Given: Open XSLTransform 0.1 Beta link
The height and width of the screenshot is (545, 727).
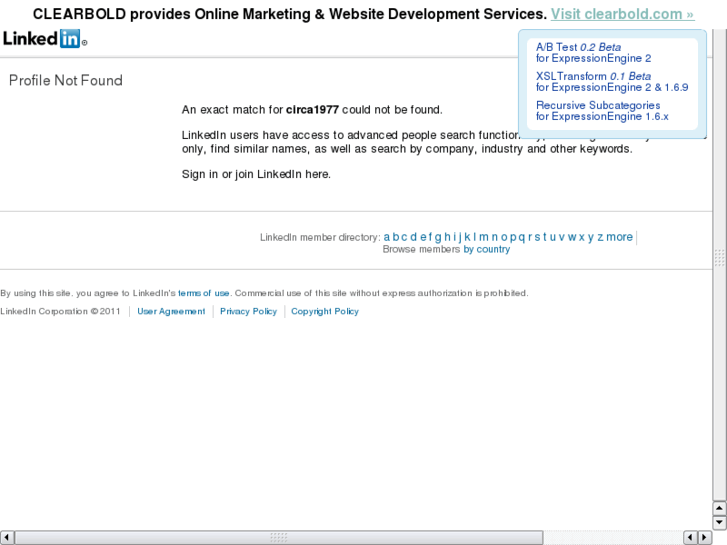Looking at the screenshot, I should click(612, 82).
